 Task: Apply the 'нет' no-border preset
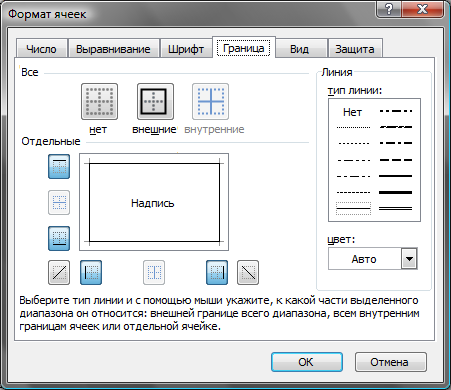tap(99, 102)
